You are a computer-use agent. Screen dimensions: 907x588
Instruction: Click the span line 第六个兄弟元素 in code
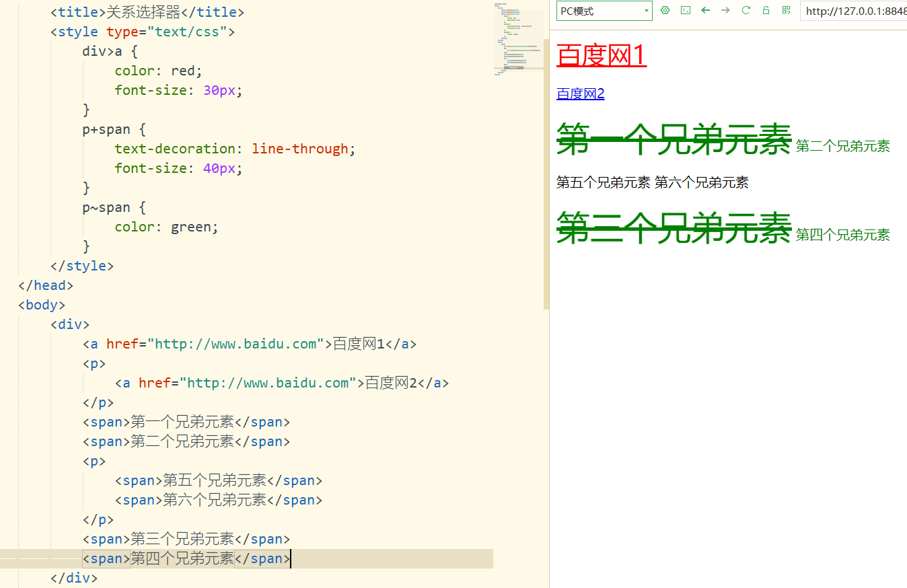pyautogui.click(x=219, y=500)
